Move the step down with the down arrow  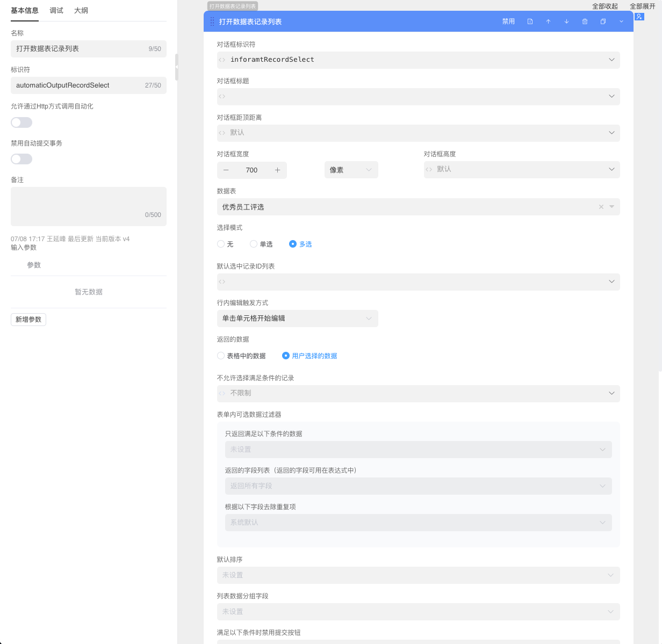click(x=566, y=21)
